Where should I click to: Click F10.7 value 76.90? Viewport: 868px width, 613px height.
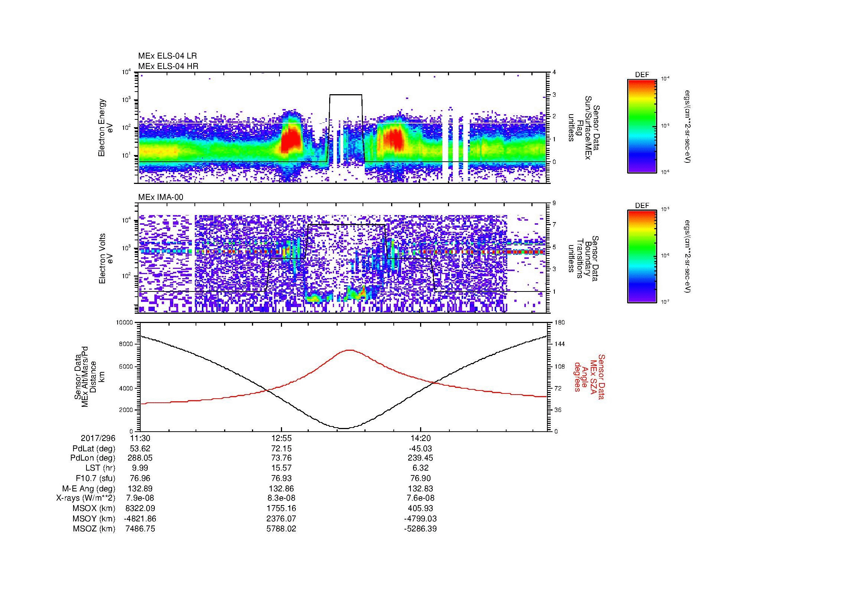click(x=420, y=478)
